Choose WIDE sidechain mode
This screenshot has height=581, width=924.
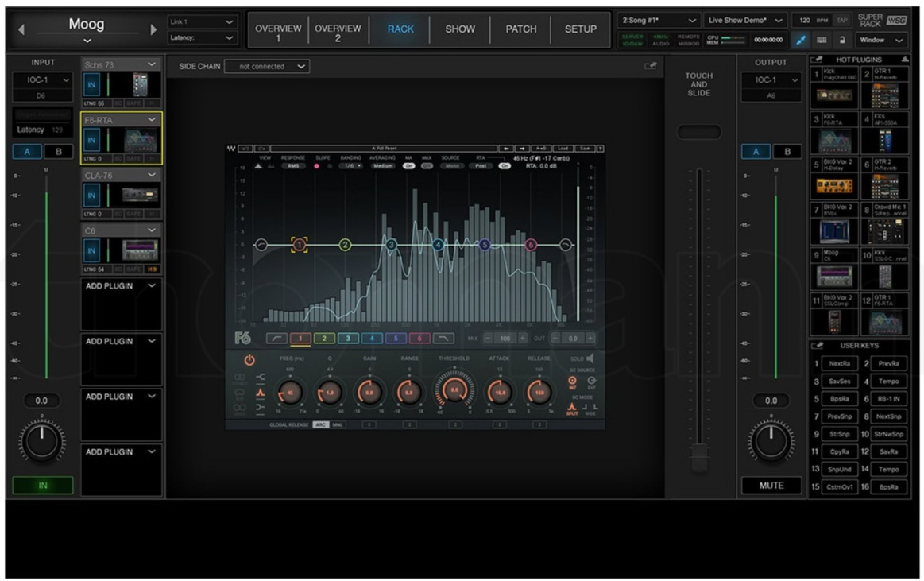(590, 409)
